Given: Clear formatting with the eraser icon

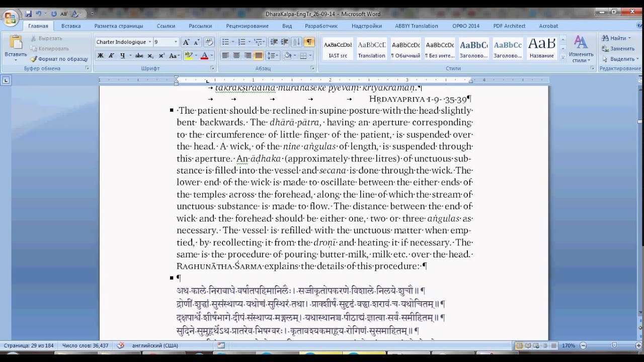Looking at the screenshot, I should coord(209,42).
